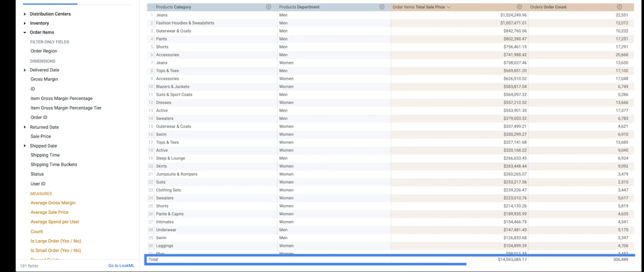The width and height of the screenshot is (644, 272).
Task: Toggle the Sale Price dimension selection
Action: (x=41, y=136)
